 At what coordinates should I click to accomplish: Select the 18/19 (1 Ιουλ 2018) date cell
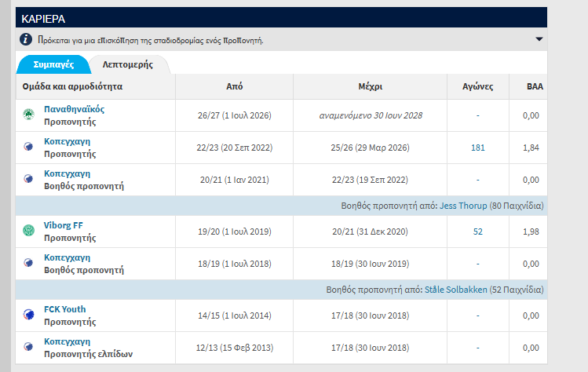pos(235,264)
